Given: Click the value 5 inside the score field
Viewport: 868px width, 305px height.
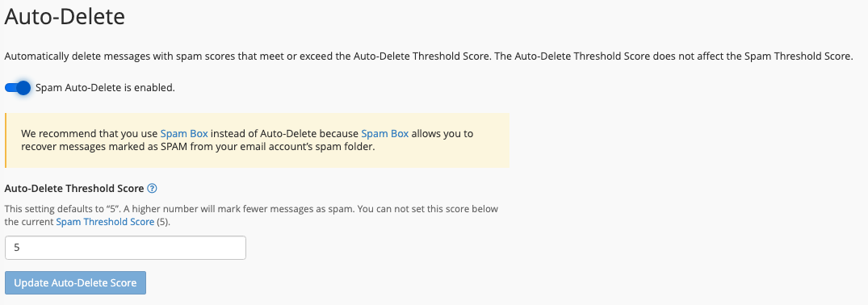Looking at the screenshot, I should click(17, 248).
